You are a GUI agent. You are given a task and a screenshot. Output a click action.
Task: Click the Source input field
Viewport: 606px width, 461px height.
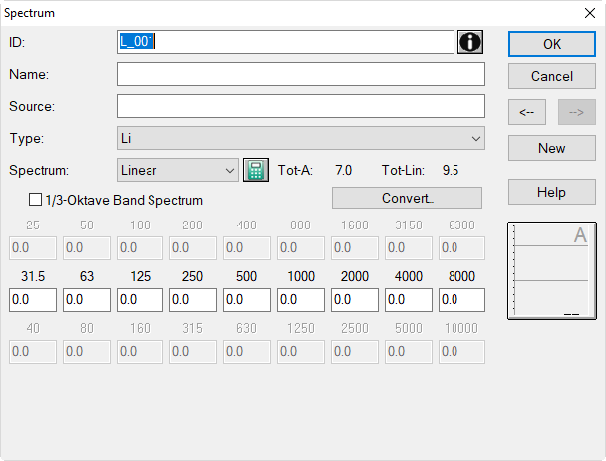(x=301, y=106)
